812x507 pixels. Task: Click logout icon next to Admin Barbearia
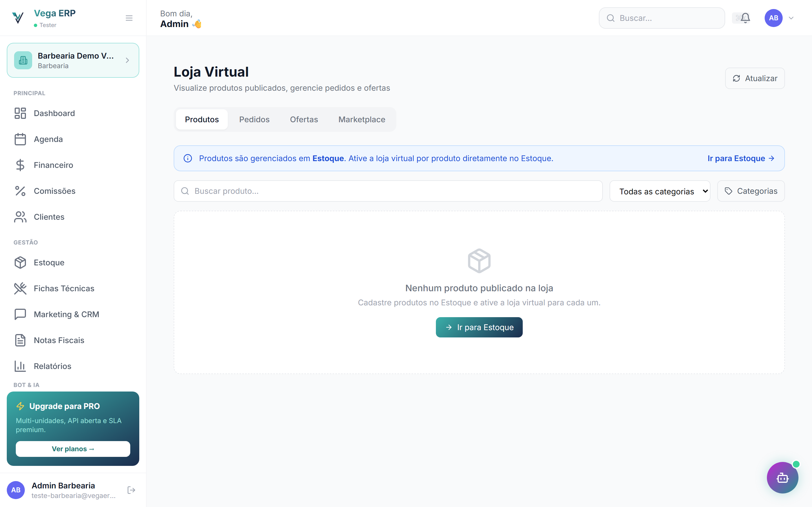coord(131,490)
